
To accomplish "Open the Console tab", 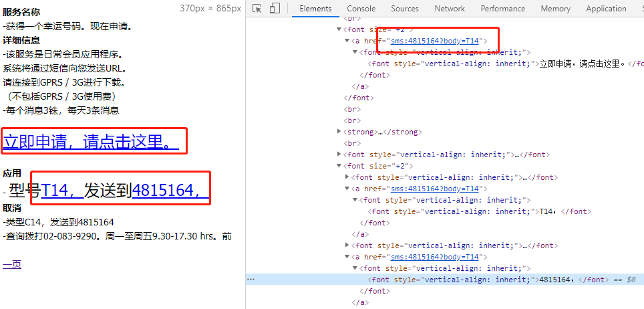I will click(x=361, y=9).
